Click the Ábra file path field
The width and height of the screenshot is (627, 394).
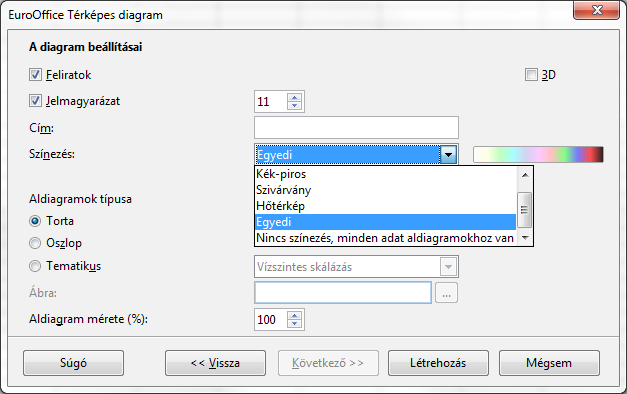tap(343, 293)
